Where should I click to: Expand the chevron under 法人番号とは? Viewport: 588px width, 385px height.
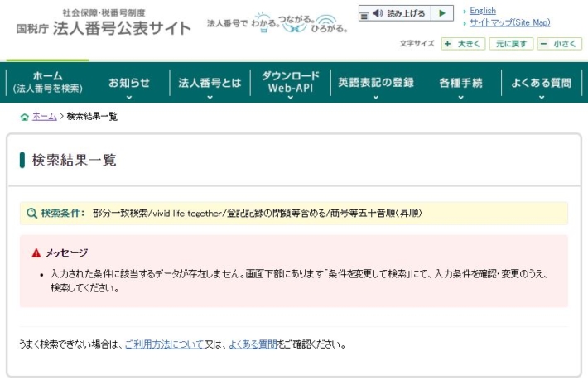pos(210,97)
